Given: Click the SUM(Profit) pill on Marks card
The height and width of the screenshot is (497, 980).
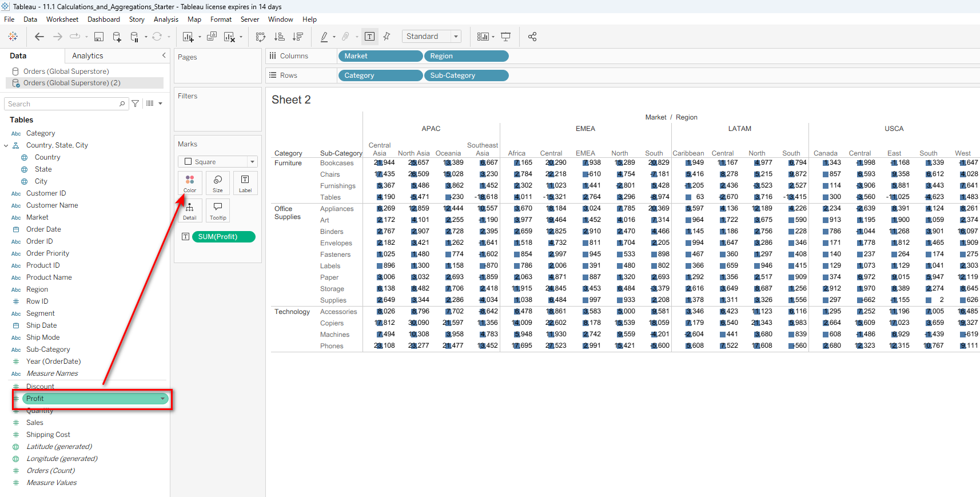Looking at the screenshot, I should point(224,237).
